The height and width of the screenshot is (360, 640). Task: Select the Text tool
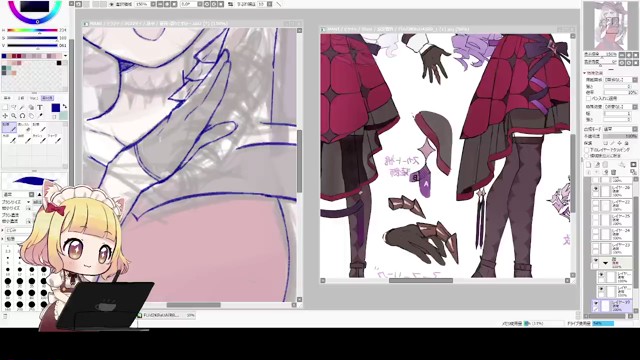point(40,107)
